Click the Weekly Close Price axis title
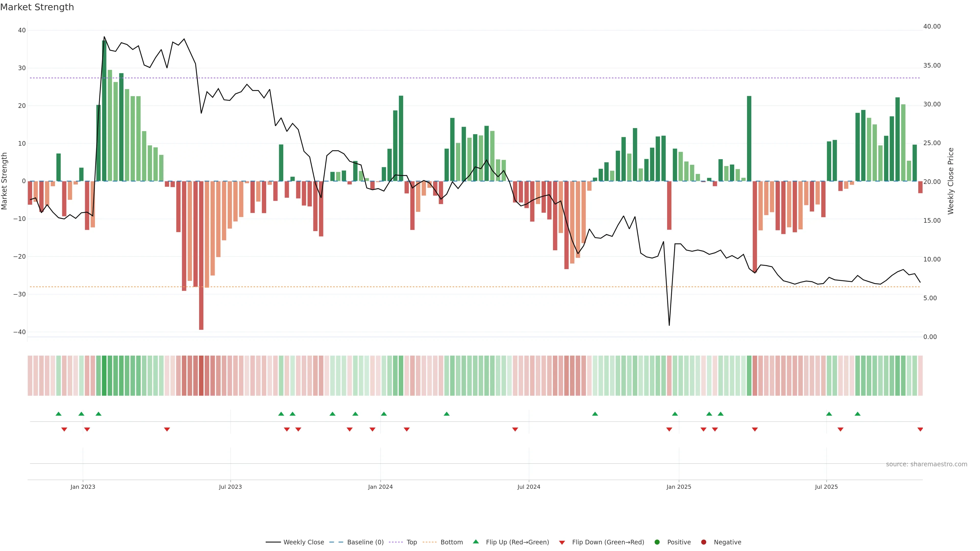This screenshot has height=551, width=980. pyautogui.click(x=951, y=181)
